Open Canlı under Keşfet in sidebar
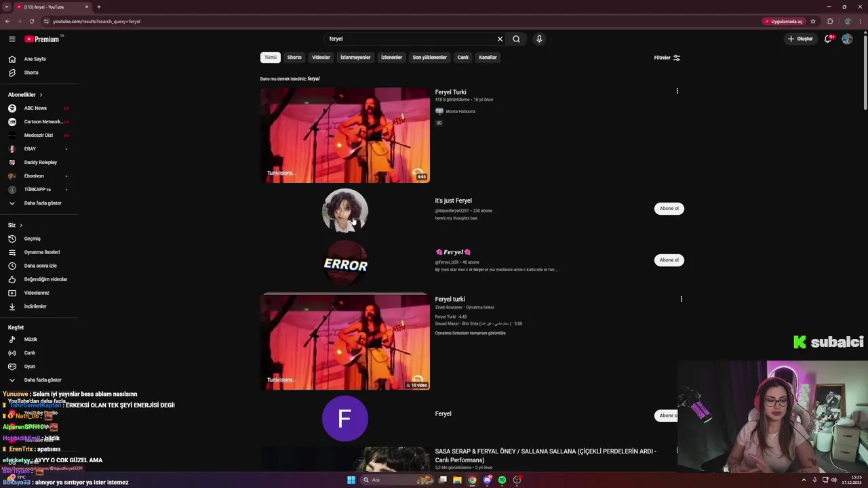This screenshot has height=488, width=868. (x=30, y=352)
